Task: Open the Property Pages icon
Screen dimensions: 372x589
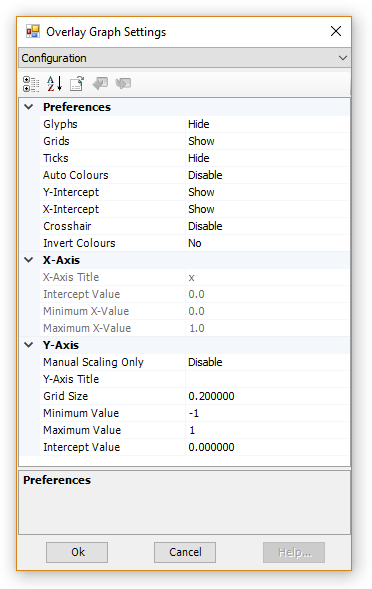Action: 77,84
